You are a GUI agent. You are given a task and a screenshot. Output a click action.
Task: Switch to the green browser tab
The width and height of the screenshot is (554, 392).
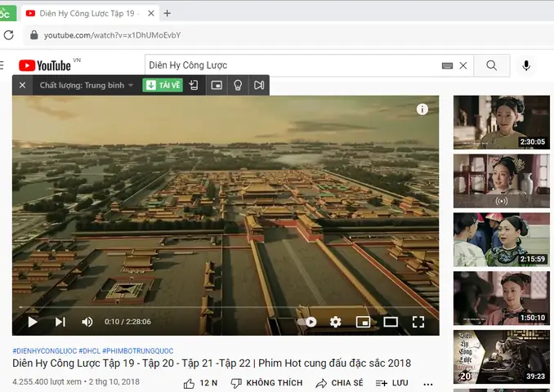pyautogui.click(x=7, y=13)
